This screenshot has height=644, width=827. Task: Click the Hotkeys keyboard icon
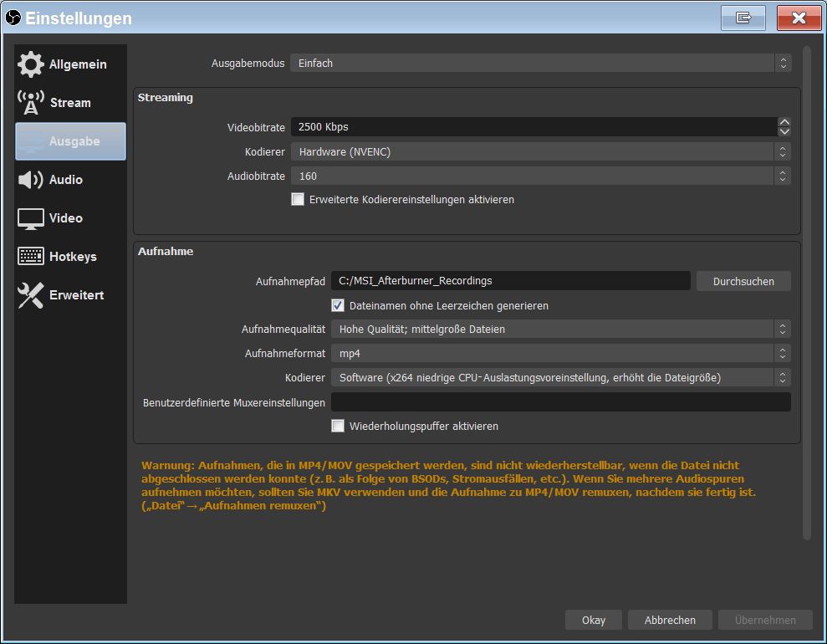pyautogui.click(x=31, y=256)
